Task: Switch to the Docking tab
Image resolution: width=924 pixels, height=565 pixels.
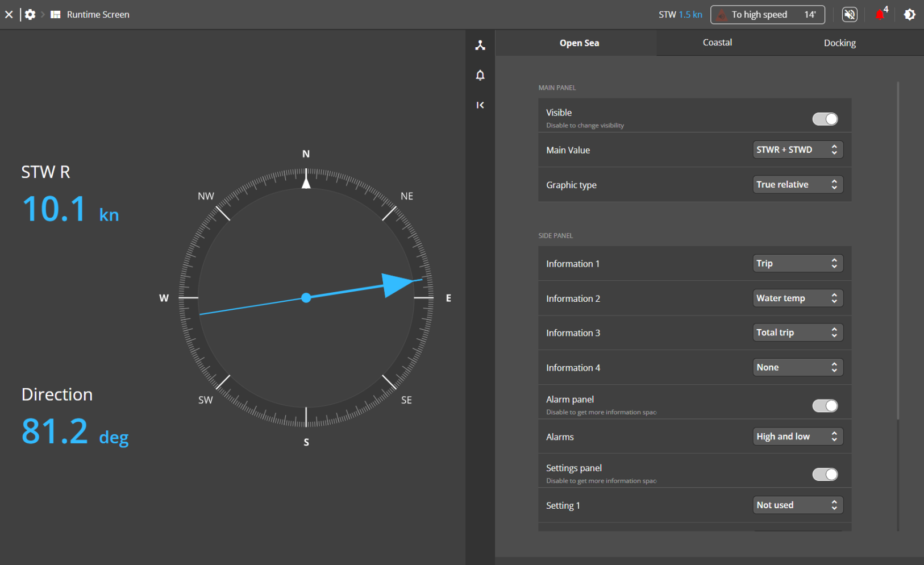Action: pyautogui.click(x=840, y=43)
